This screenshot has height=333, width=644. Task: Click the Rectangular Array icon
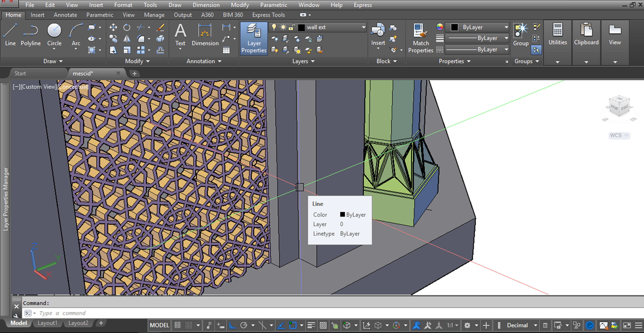coord(141,50)
